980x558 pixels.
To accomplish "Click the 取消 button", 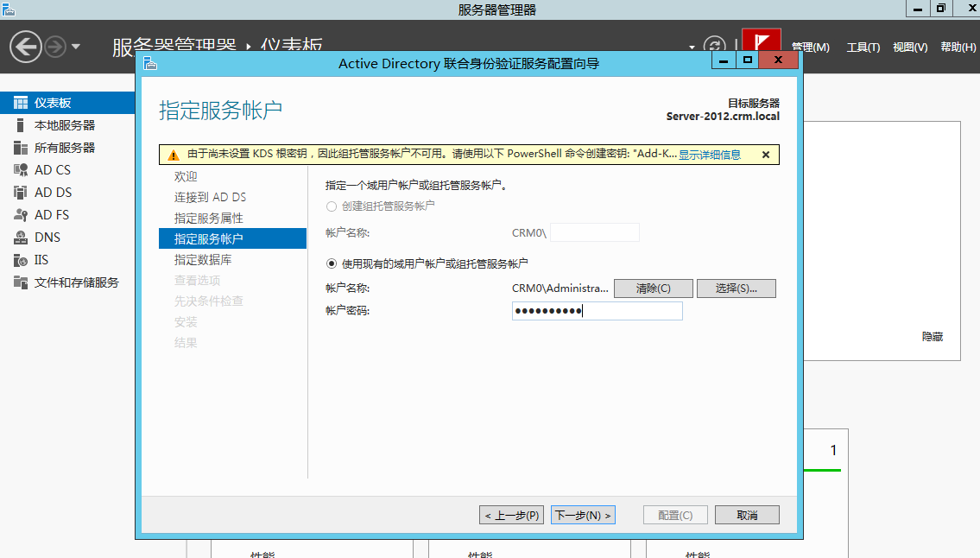I will pos(747,515).
